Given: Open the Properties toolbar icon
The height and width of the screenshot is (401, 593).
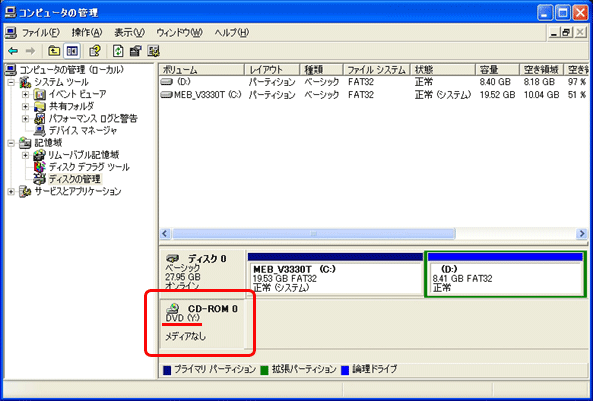Looking at the screenshot, I should (136, 51).
